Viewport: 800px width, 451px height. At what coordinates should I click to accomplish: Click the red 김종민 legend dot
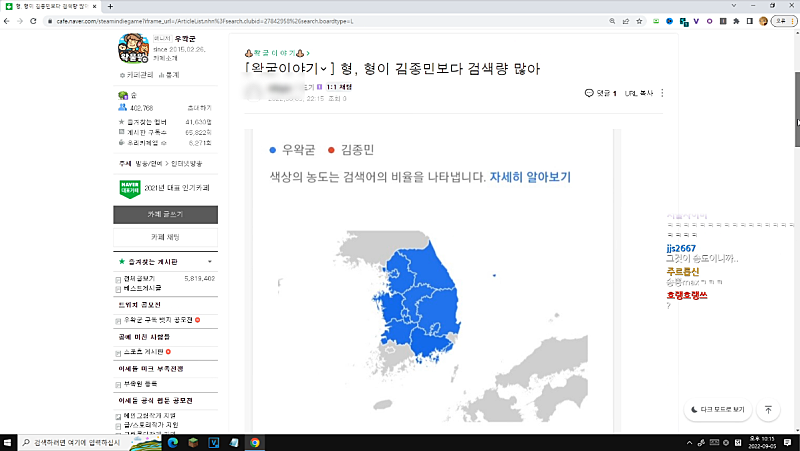pyautogui.click(x=331, y=150)
